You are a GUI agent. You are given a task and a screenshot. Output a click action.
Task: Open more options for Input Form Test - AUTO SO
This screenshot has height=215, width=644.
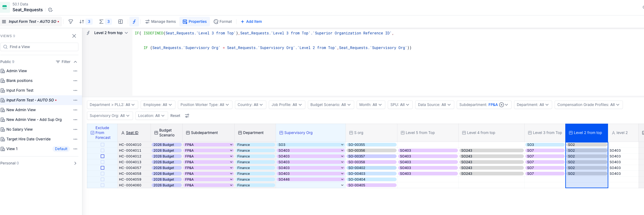coord(75,100)
